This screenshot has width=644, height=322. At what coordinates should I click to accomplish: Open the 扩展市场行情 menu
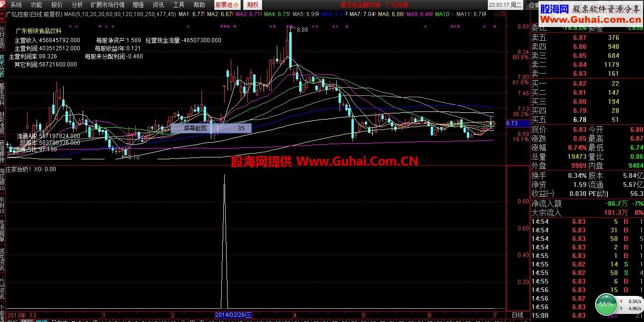click(x=107, y=5)
